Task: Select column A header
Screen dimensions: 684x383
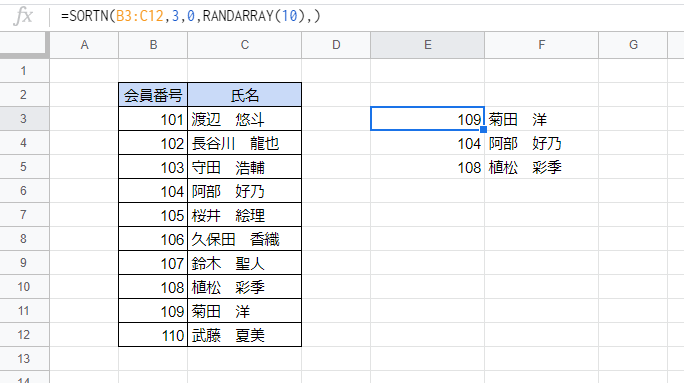Action: point(84,45)
